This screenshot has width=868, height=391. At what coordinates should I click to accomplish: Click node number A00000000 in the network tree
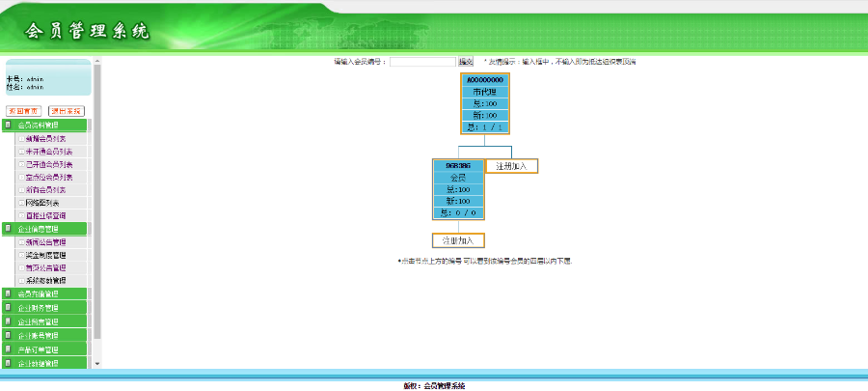485,80
